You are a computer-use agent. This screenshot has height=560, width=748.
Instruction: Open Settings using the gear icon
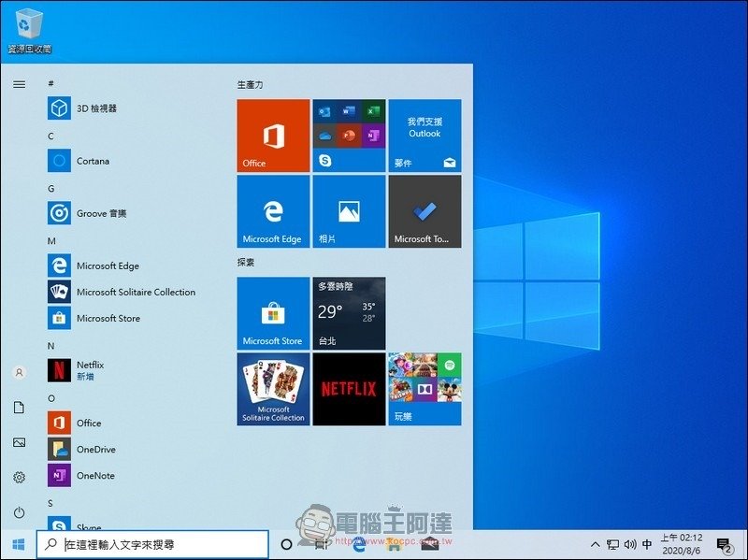(x=19, y=478)
